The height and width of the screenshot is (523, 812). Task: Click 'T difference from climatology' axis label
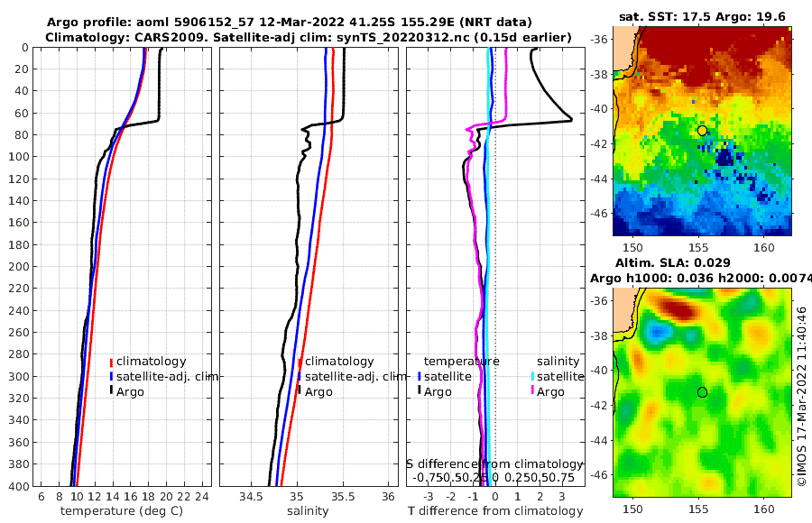(x=495, y=511)
